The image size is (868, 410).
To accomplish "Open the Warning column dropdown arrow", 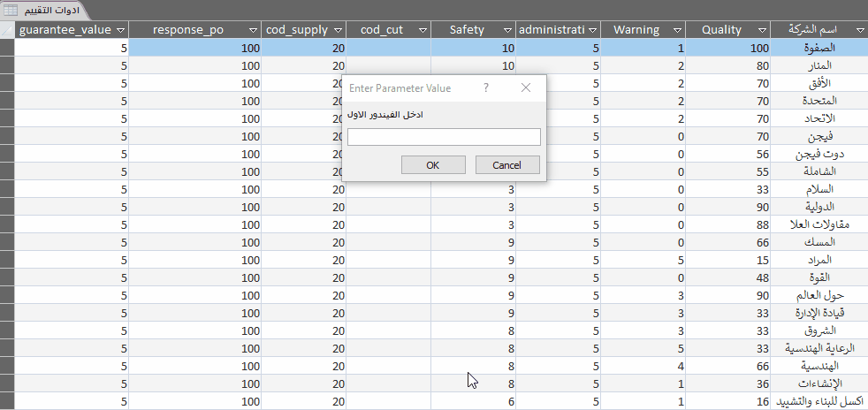I will point(675,30).
